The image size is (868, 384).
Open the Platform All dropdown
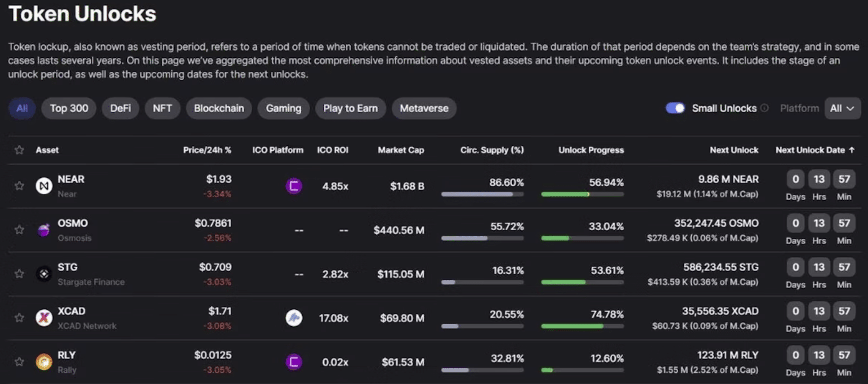pos(843,108)
